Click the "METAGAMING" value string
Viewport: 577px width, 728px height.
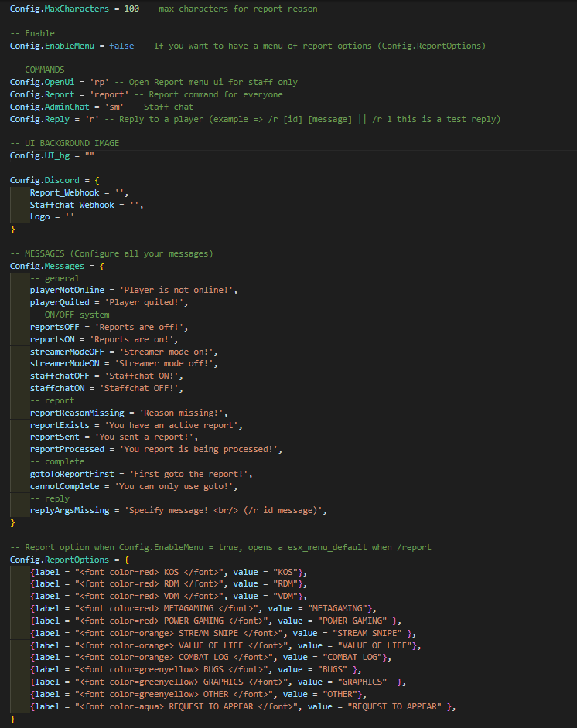pyautogui.click(x=337, y=609)
